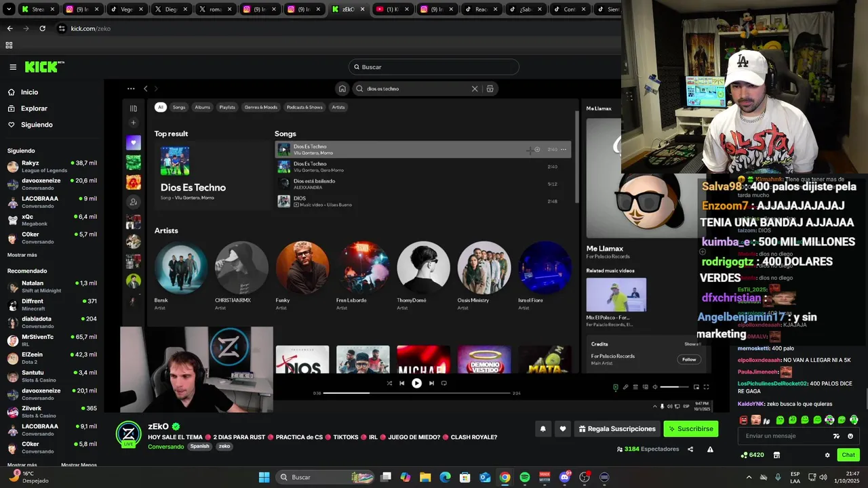The width and height of the screenshot is (868, 488).
Task: Click Spotify next track button
Action: tap(431, 383)
